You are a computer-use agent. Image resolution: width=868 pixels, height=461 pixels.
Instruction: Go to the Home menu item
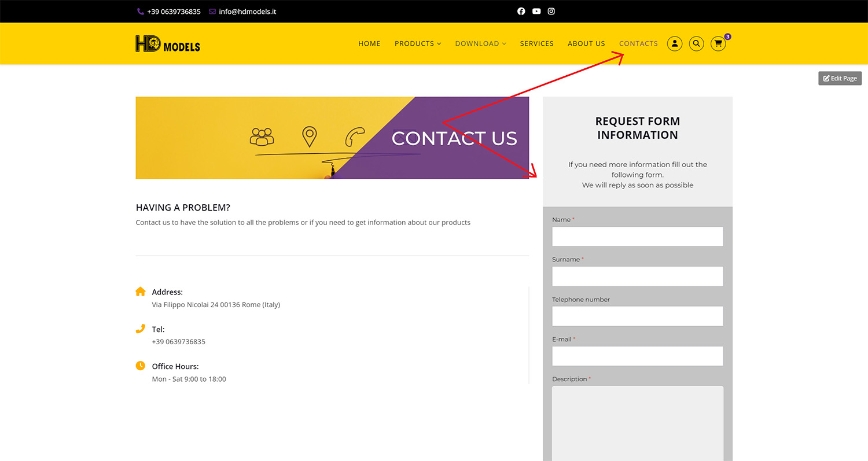click(369, 43)
